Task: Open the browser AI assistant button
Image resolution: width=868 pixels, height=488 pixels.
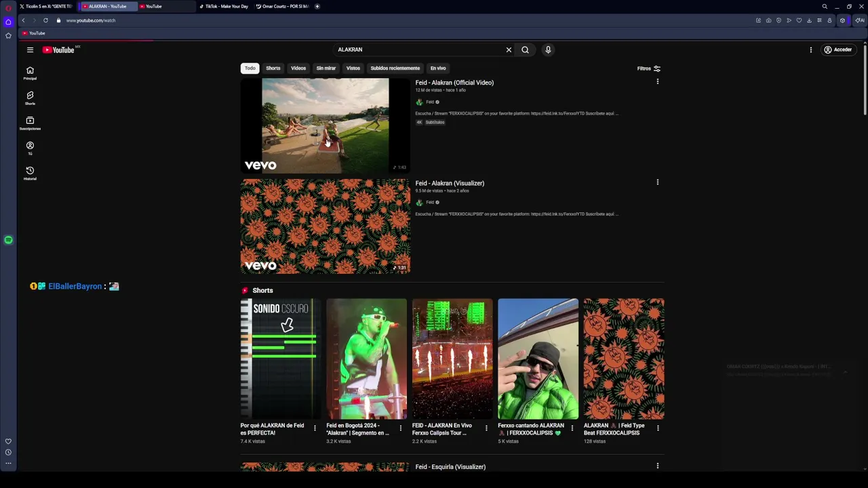Action: pyautogui.click(x=860, y=20)
